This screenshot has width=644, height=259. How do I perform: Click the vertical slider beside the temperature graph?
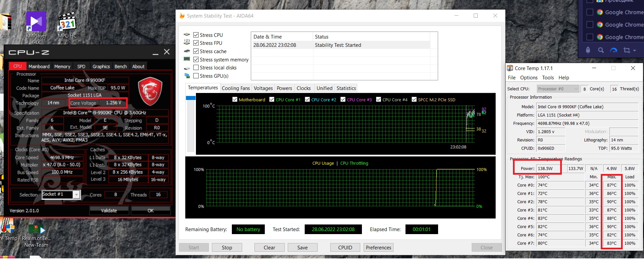pos(191,124)
